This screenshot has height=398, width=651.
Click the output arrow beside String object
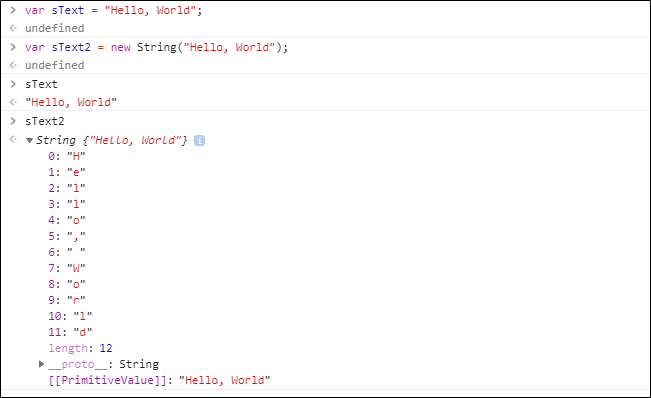[13, 139]
